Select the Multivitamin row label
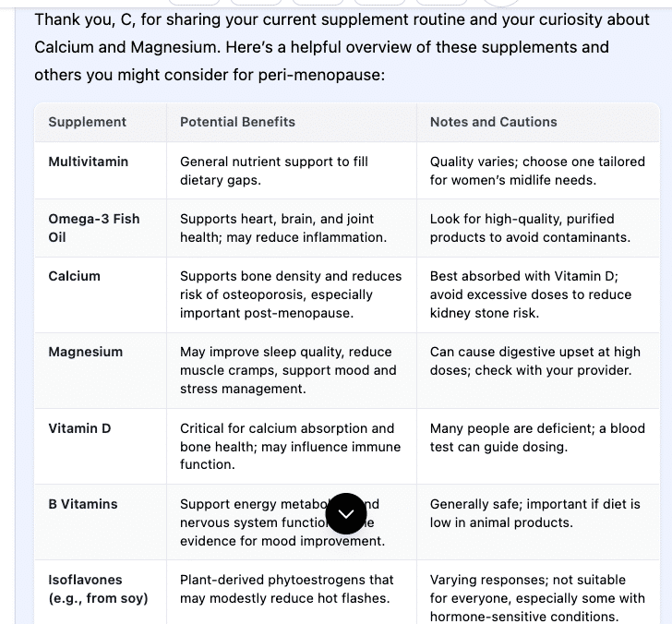Image resolution: width=672 pixels, height=624 pixels. (89, 162)
